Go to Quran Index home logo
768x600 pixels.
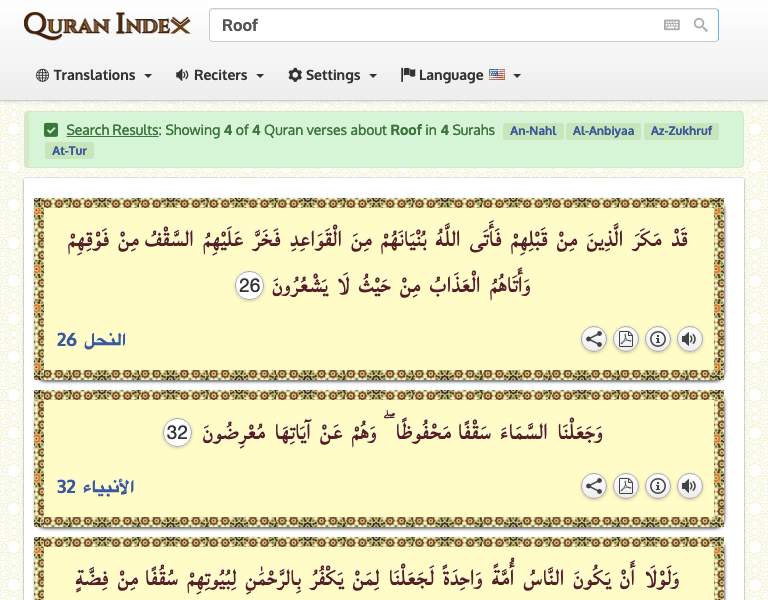tap(106, 26)
